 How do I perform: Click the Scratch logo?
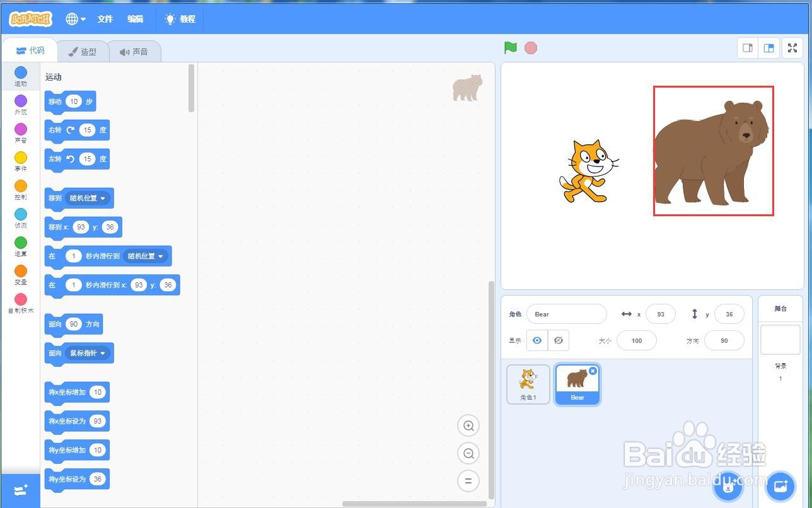click(x=30, y=19)
